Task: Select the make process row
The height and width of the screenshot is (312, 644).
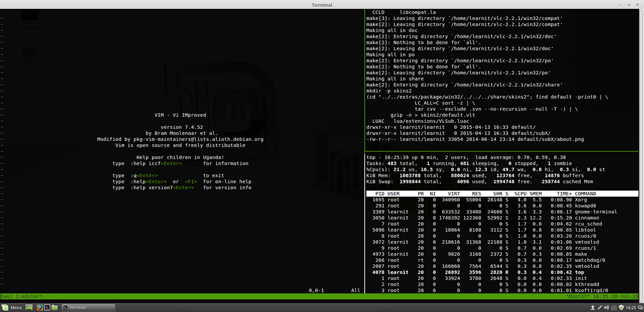Action: (502, 254)
